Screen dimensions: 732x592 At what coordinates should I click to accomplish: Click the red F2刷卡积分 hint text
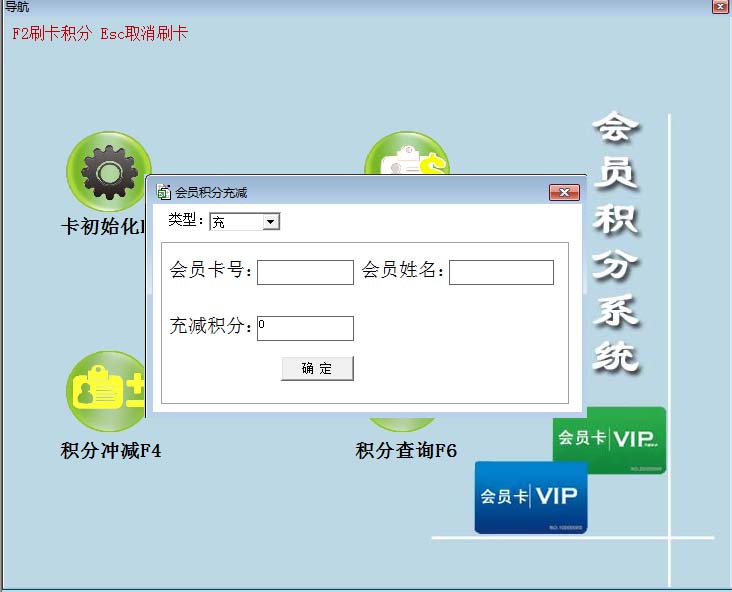(x=52, y=34)
